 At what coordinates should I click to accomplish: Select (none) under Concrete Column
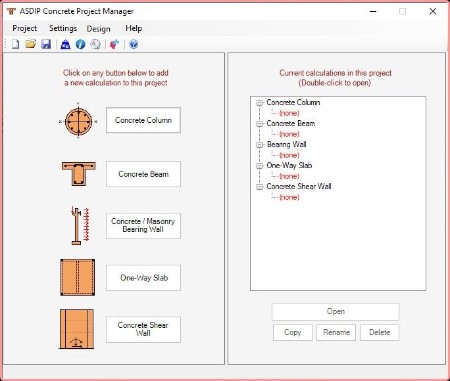coord(289,113)
